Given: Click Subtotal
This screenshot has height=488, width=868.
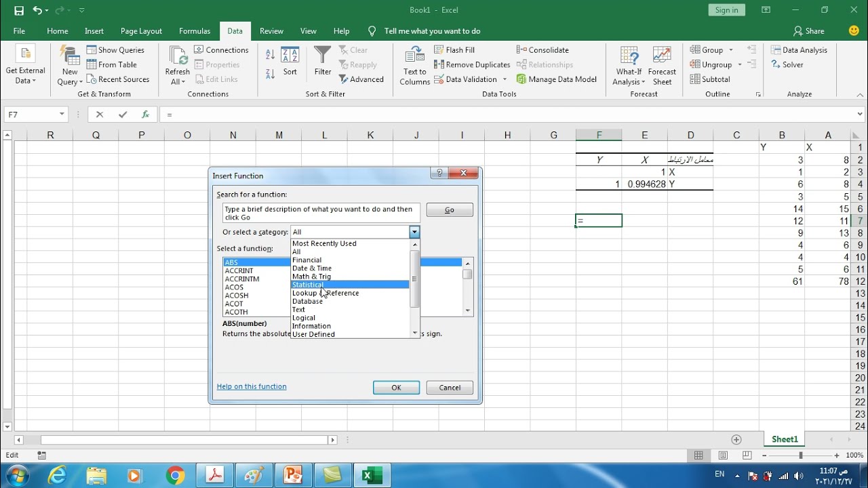Looking at the screenshot, I should [710, 79].
